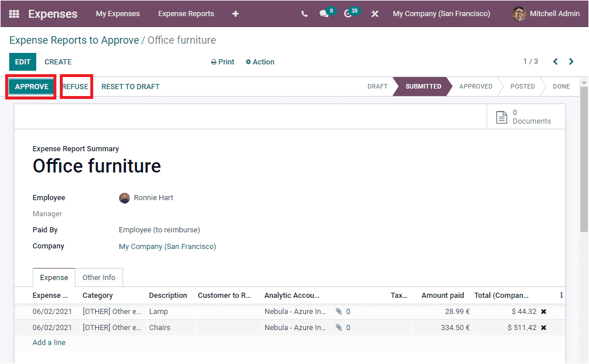Open the Action menu
Image resolution: width=589 pixels, height=364 pixels.
pyautogui.click(x=259, y=62)
